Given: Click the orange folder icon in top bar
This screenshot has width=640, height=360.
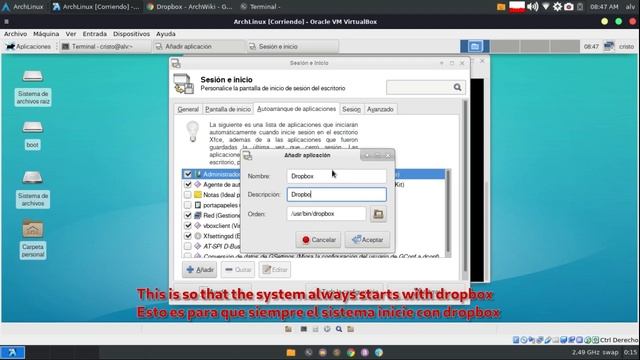Looking at the screenshot, I should (x=501, y=7).
